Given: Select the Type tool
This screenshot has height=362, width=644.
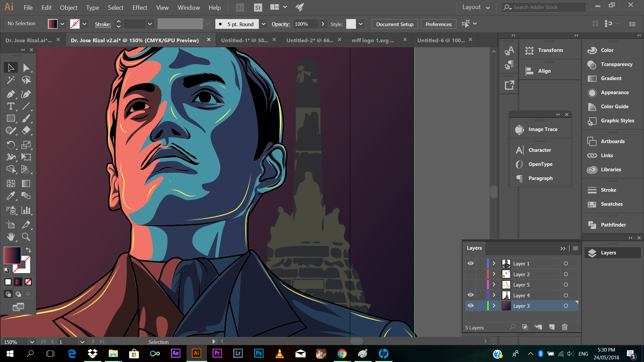Looking at the screenshot, I should [11, 107].
